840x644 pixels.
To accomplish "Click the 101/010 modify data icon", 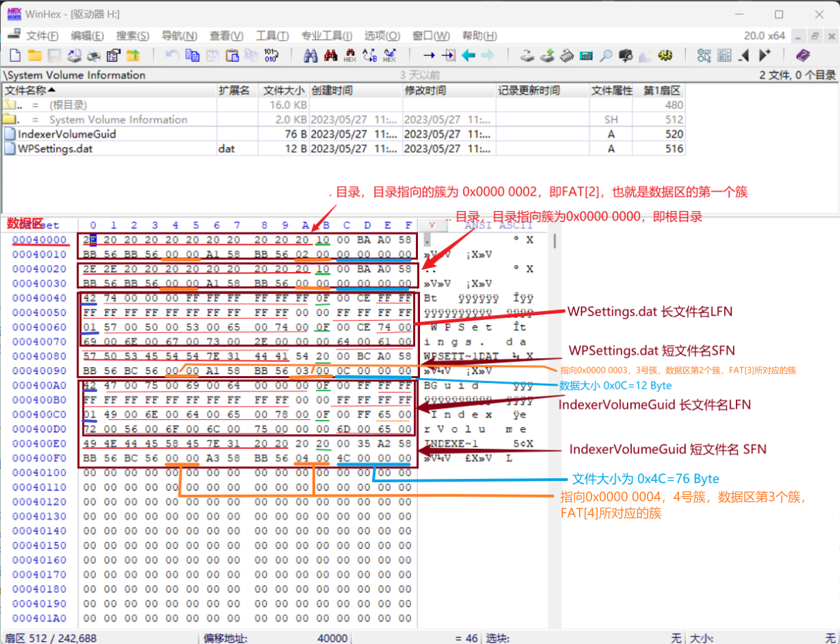I will (271, 56).
